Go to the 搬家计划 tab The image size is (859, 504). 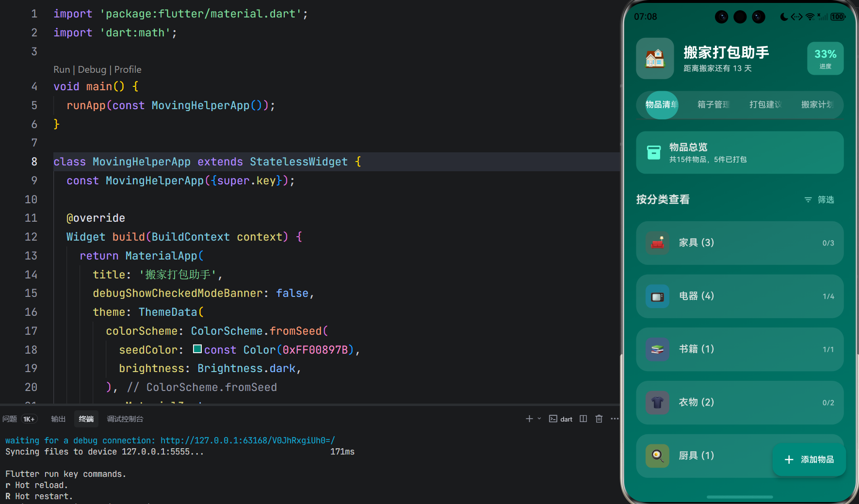(x=817, y=105)
